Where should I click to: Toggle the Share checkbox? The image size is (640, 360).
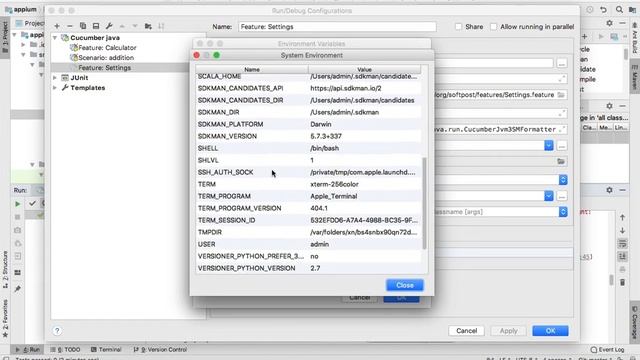[459, 27]
